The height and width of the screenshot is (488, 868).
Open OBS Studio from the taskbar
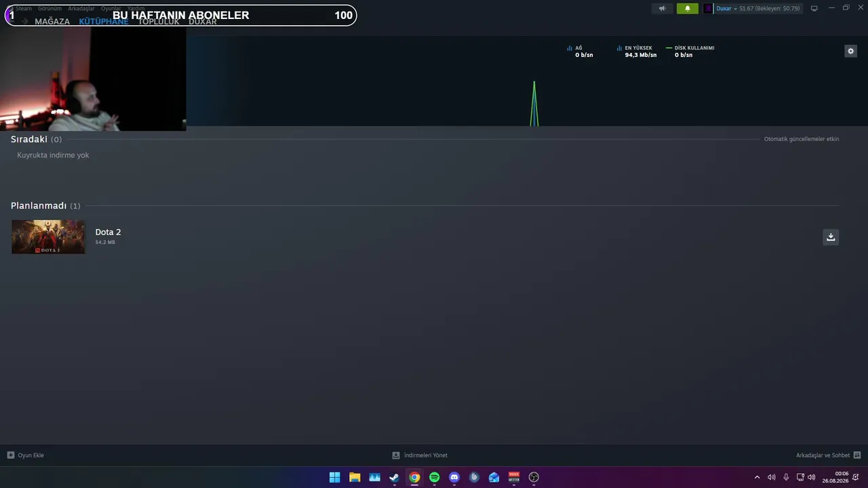pyautogui.click(x=534, y=477)
